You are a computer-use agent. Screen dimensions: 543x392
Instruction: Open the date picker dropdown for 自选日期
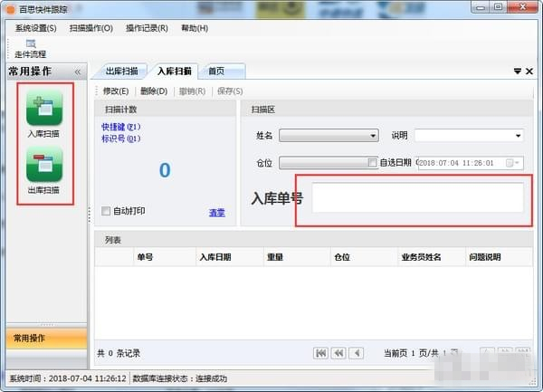[x=512, y=163]
